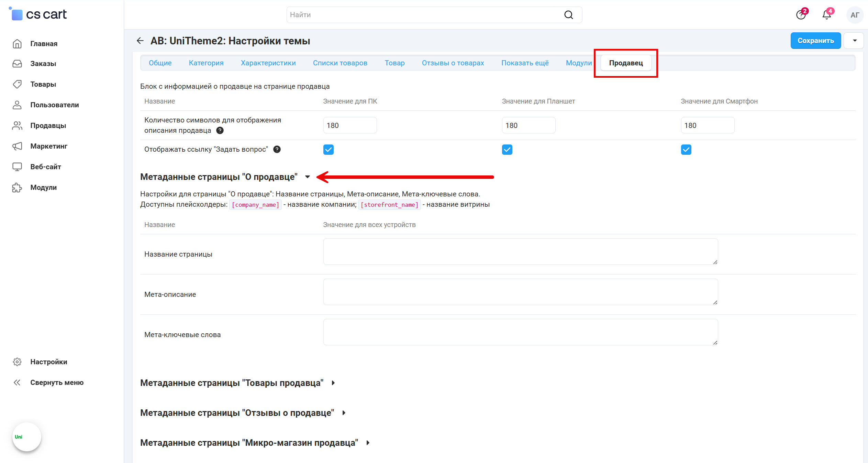
Task: Open Продавцы menu item
Action: [x=48, y=126]
